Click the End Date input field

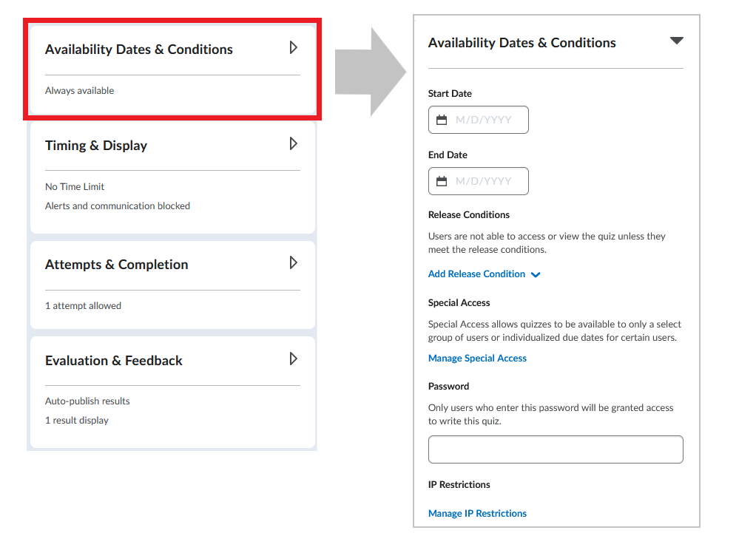pyautogui.click(x=479, y=181)
